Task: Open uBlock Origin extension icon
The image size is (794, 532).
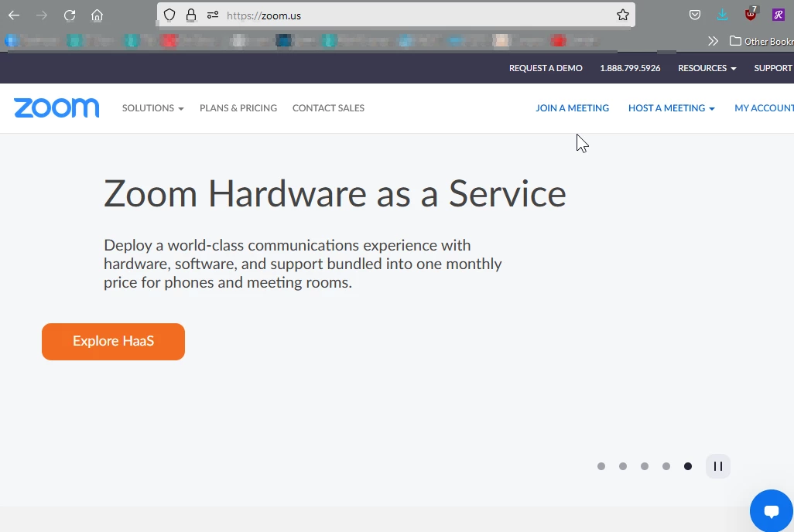Action: tap(751, 14)
